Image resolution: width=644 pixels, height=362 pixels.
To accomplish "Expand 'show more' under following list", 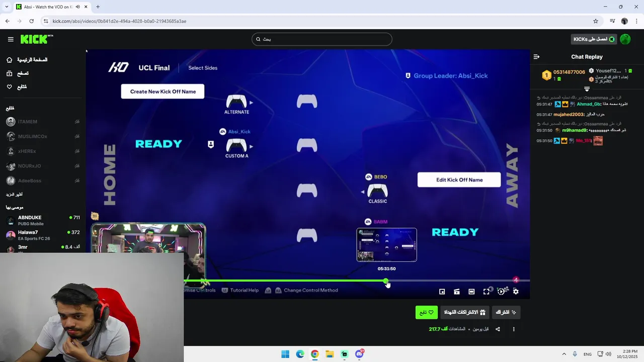I will click(14, 195).
